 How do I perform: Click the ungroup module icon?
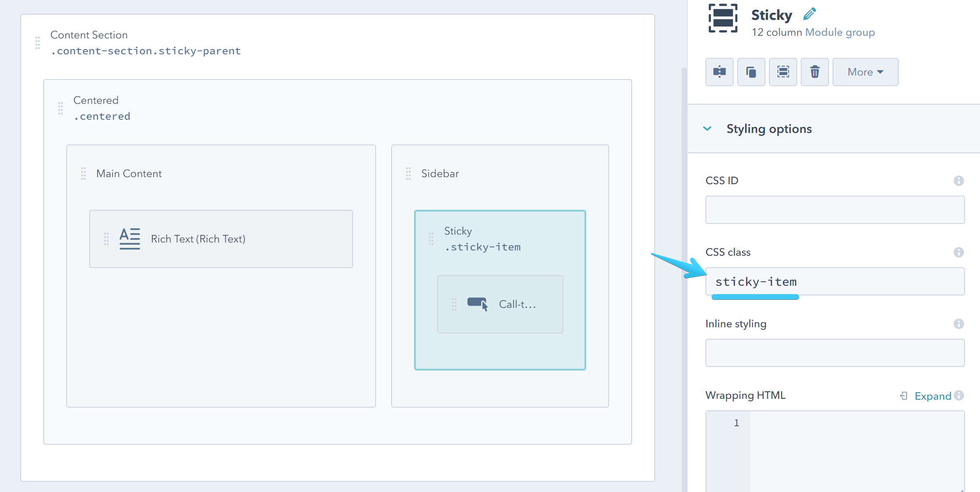coord(783,72)
